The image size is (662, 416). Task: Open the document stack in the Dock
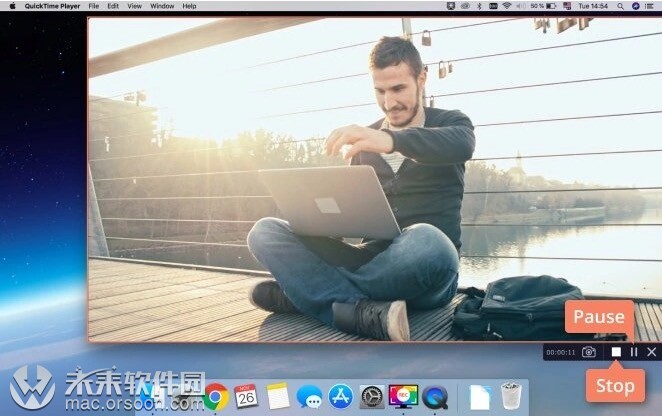(x=479, y=397)
